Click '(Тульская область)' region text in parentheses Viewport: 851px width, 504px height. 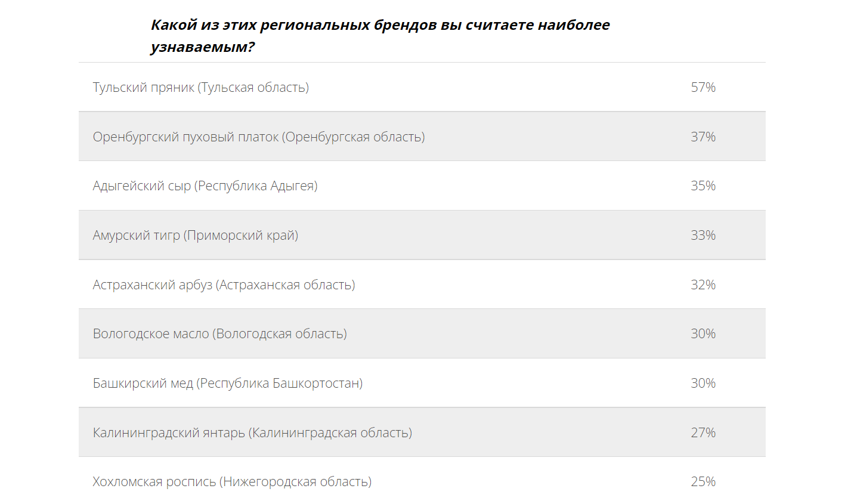point(253,88)
